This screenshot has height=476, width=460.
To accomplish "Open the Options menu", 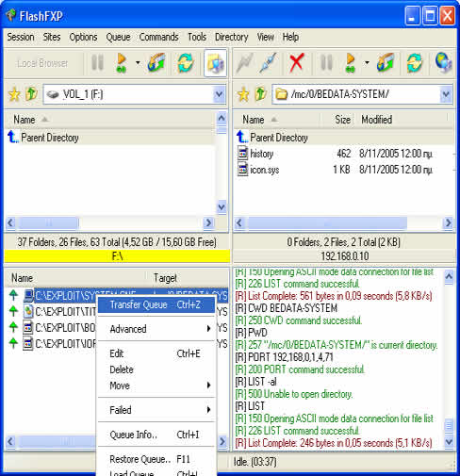I will [x=83, y=37].
